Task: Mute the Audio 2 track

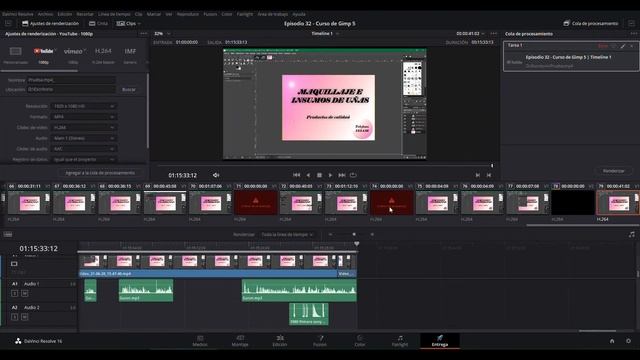Action: pos(24,317)
